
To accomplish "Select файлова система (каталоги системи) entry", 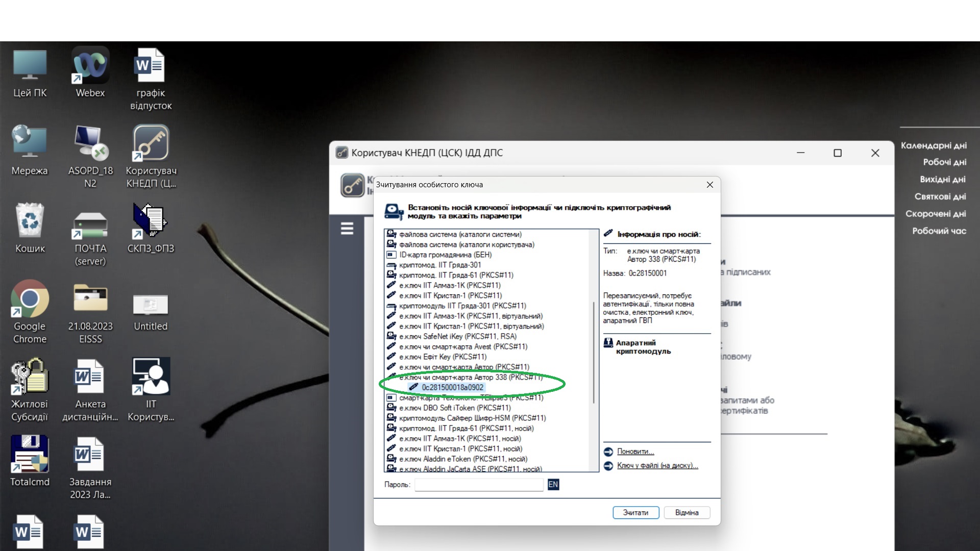I will [x=460, y=234].
